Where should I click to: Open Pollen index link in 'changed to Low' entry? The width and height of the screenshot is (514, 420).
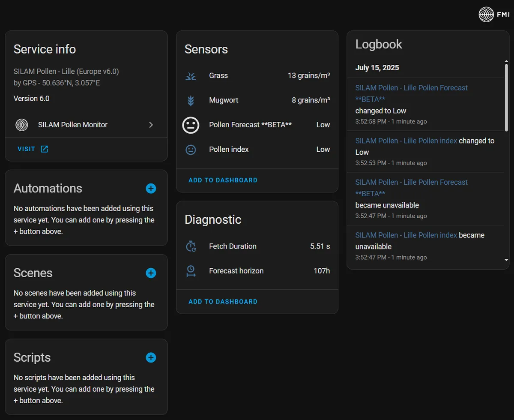(406, 141)
